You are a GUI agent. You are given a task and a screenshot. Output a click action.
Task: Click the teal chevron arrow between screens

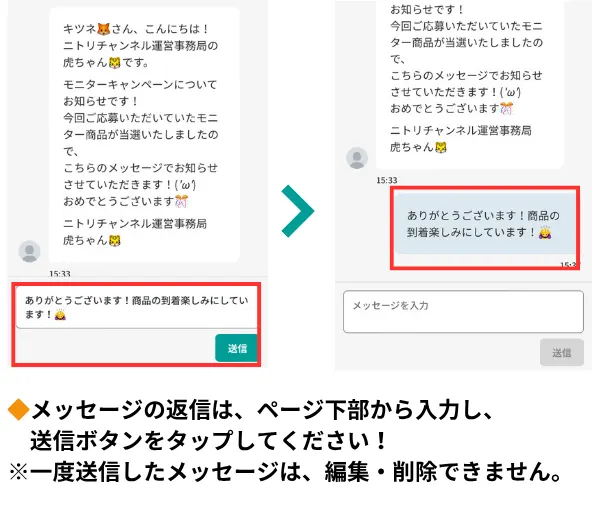(297, 211)
